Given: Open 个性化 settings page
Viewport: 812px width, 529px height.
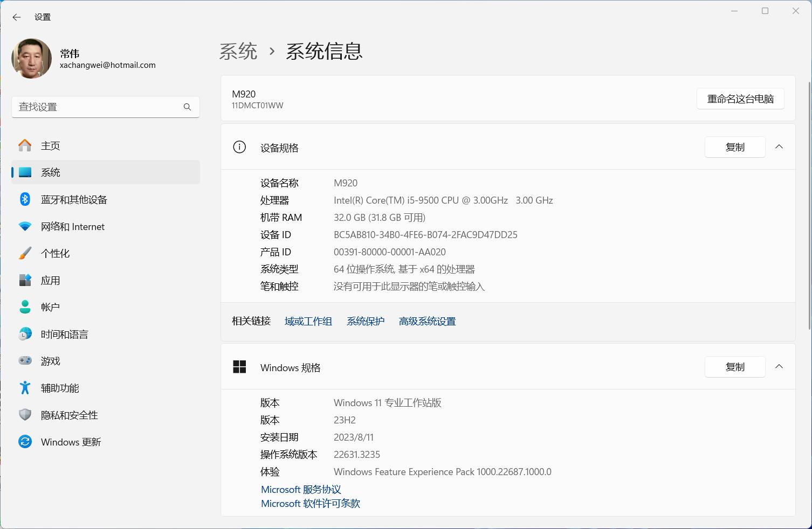Looking at the screenshot, I should pyautogui.click(x=106, y=253).
